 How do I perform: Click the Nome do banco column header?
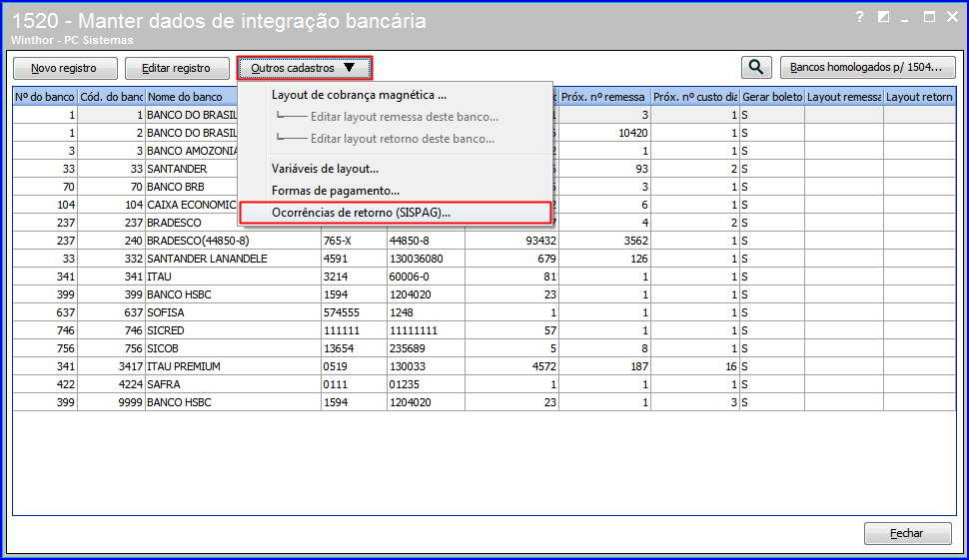point(192,97)
